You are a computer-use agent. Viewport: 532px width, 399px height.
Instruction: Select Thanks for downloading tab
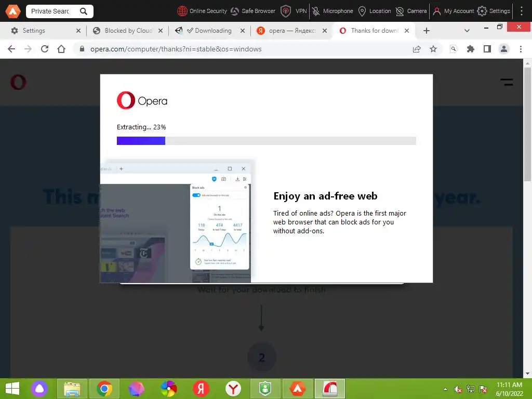(x=373, y=31)
